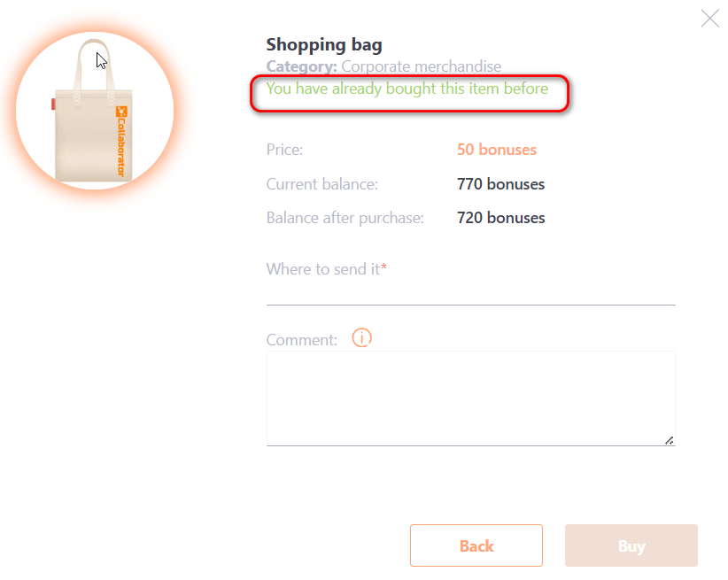Viewport: 728px width, 580px height.
Task: Click the "720 bonuses" balance after purchase
Action: [500, 218]
